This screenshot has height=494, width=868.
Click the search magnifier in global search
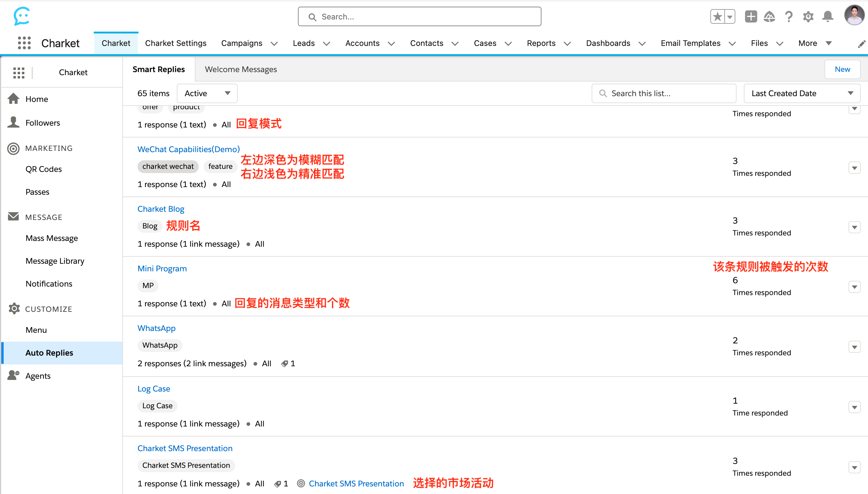pyautogui.click(x=312, y=17)
